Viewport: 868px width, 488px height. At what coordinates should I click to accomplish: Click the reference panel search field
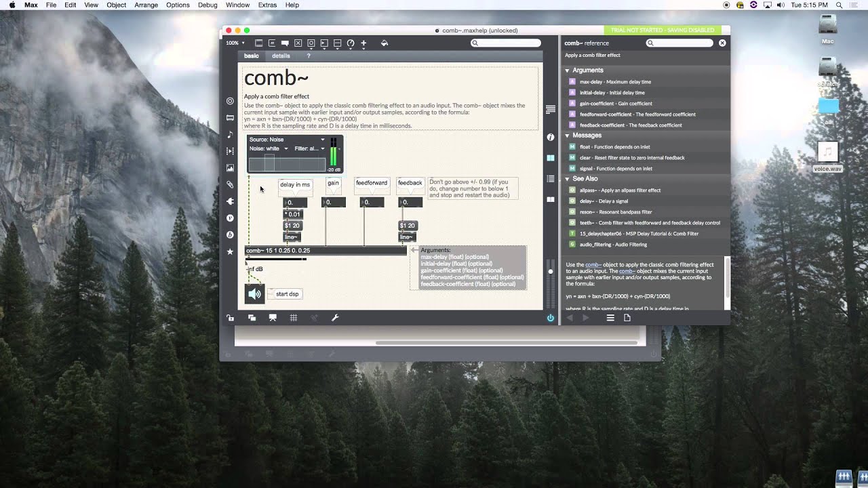point(679,43)
